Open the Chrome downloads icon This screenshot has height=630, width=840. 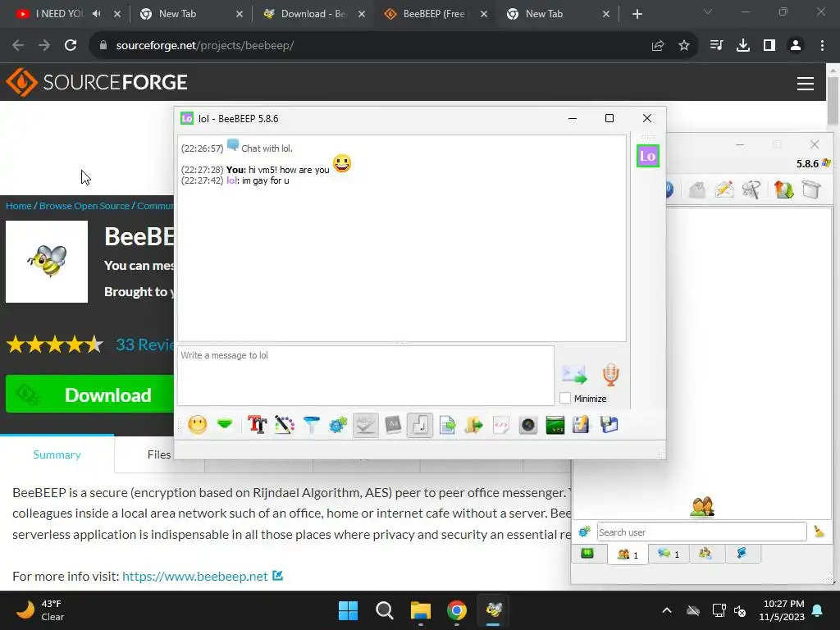pos(742,46)
